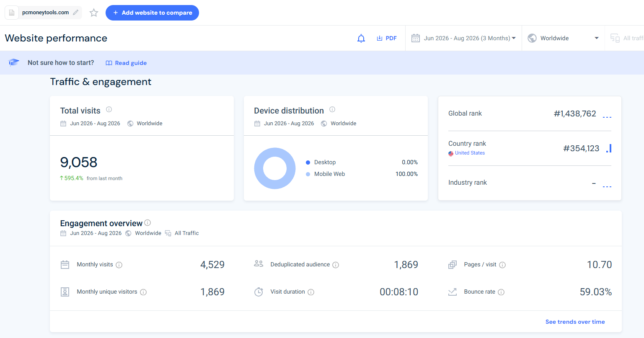Viewport: 644px width, 338px height.
Task: Open the Worldwide country dropdown
Action: 563,38
